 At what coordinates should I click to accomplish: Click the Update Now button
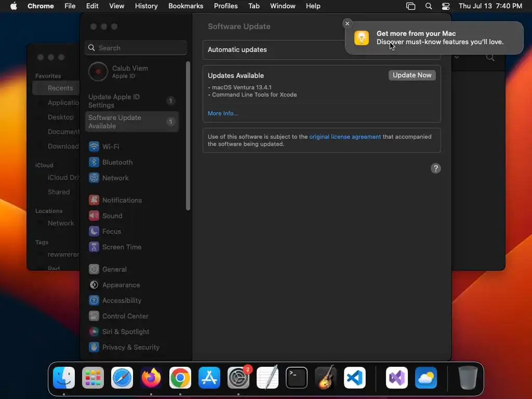pyautogui.click(x=412, y=75)
